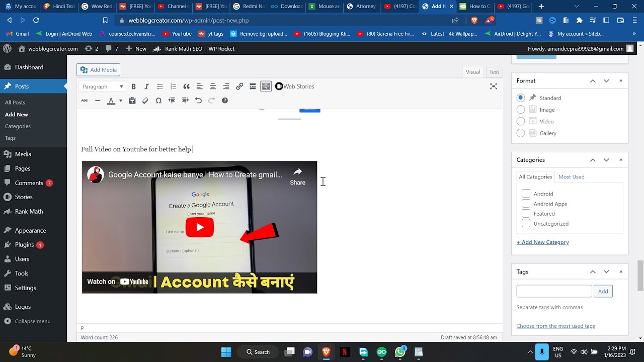Play the embedded YouTube video
The width and height of the screenshot is (644, 362).
(200, 227)
